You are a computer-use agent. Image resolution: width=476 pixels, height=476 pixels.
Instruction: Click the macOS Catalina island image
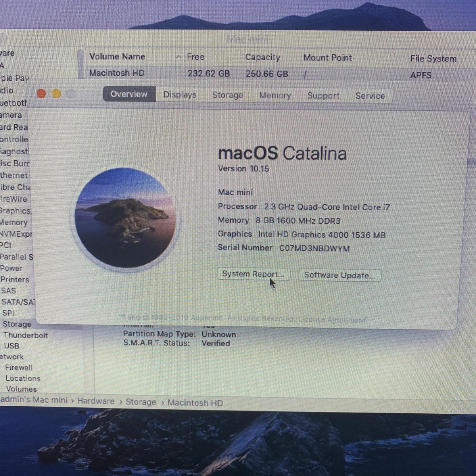(125, 218)
